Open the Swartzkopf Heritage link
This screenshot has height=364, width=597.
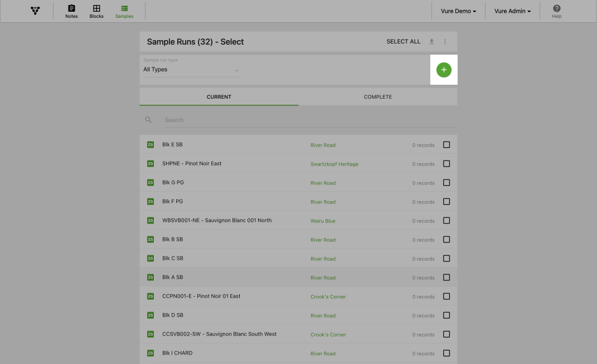pos(334,164)
